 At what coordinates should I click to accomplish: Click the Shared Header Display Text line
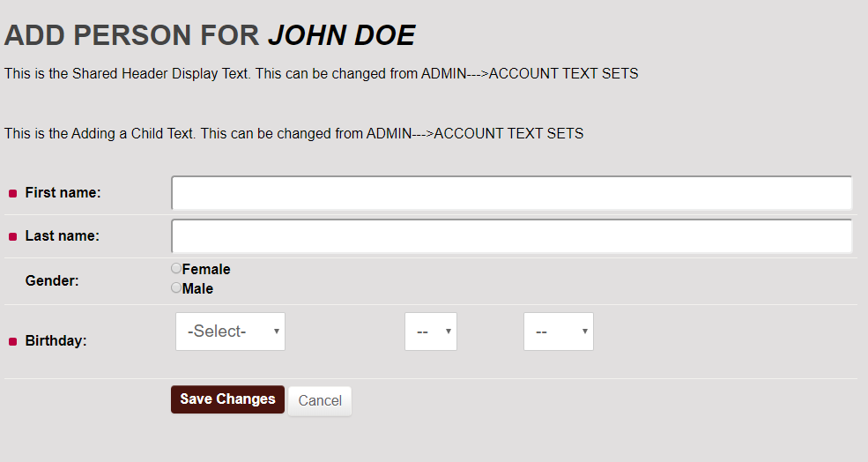(321, 74)
